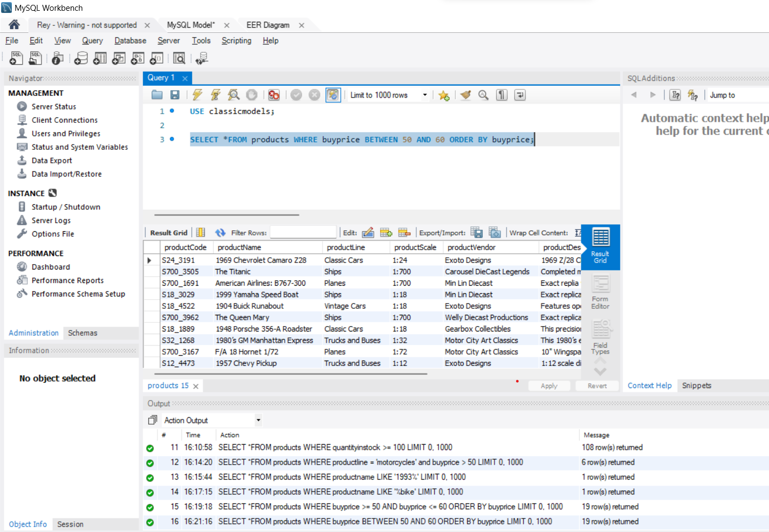The image size is (769, 532).
Task: Open Performance Reports
Action: (x=67, y=280)
